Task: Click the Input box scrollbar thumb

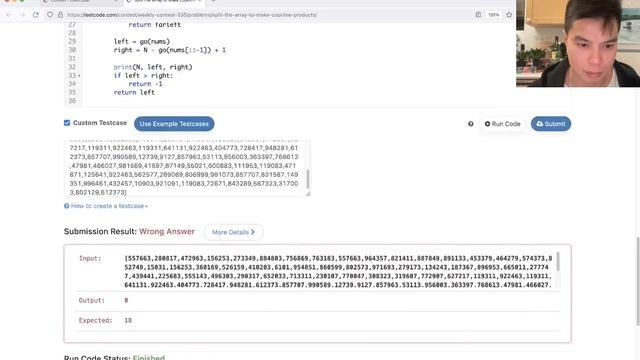Action: pos(558,261)
